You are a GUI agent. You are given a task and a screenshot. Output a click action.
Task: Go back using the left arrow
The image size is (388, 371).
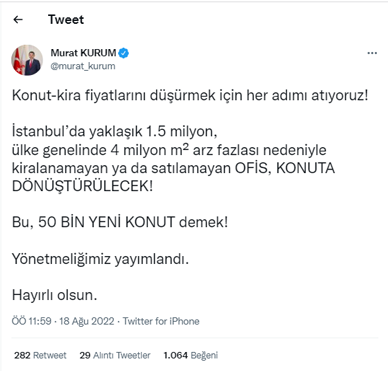point(18,20)
